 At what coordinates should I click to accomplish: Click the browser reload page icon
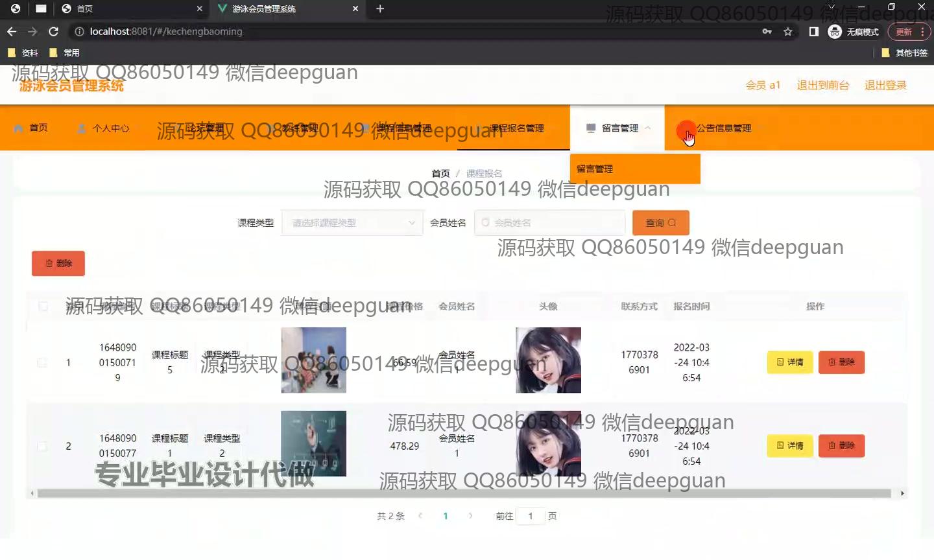coord(54,32)
